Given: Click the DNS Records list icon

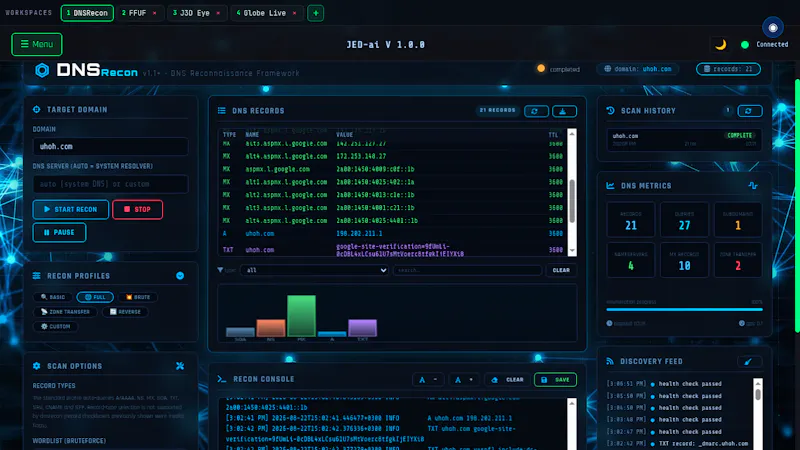Looking at the screenshot, I should click(222, 111).
